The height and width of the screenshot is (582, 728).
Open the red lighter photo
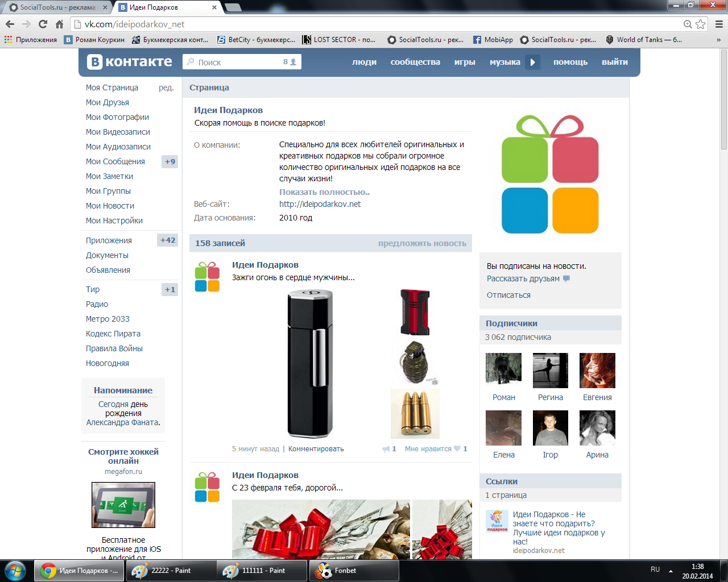click(415, 312)
